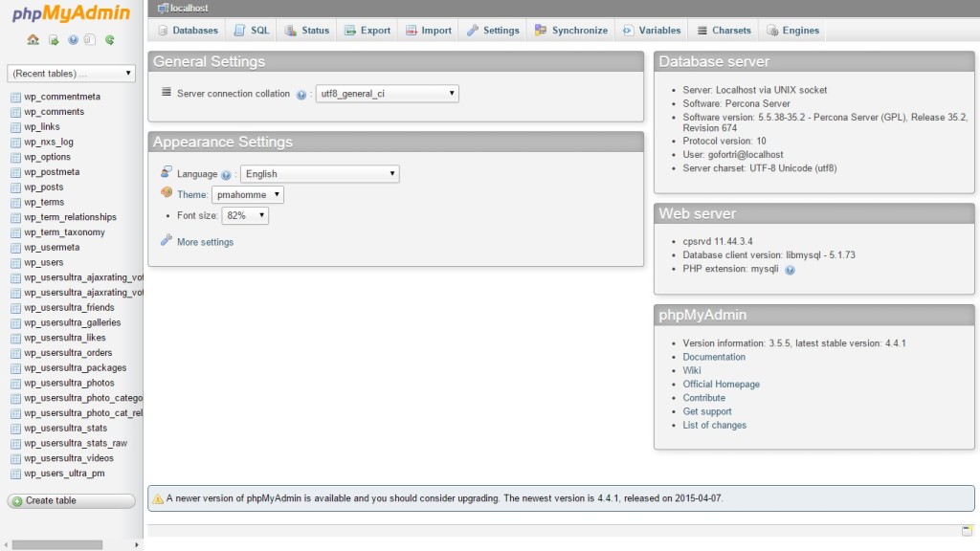
Task: Open the Recent tables dropdown
Action: tap(71, 73)
